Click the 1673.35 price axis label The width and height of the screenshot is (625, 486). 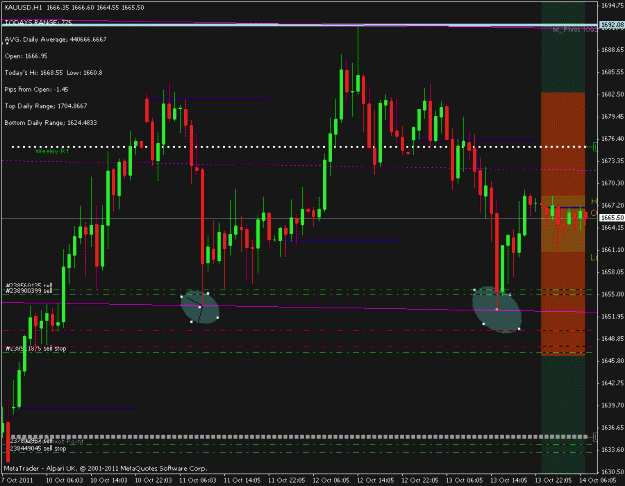(612, 161)
